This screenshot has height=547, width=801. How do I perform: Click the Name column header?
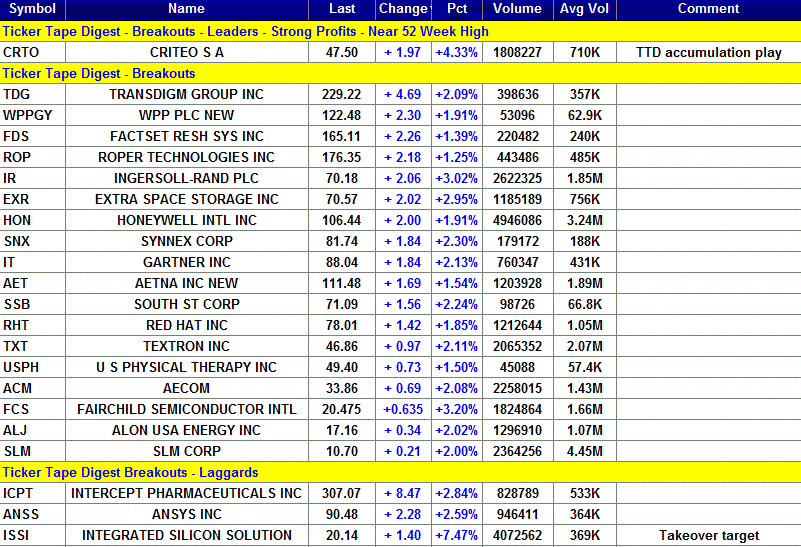pyautogui.click(x=186, y=9)
